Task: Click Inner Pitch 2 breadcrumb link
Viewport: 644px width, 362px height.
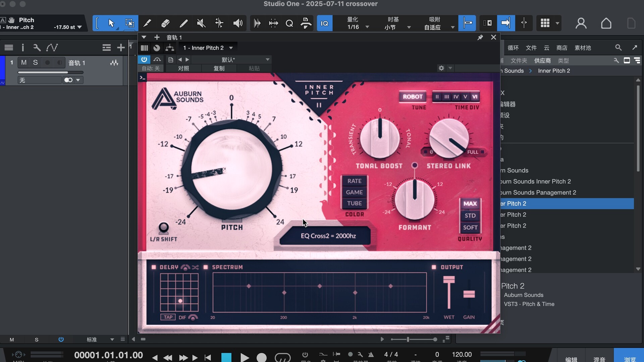Action: tap(554, 71)
